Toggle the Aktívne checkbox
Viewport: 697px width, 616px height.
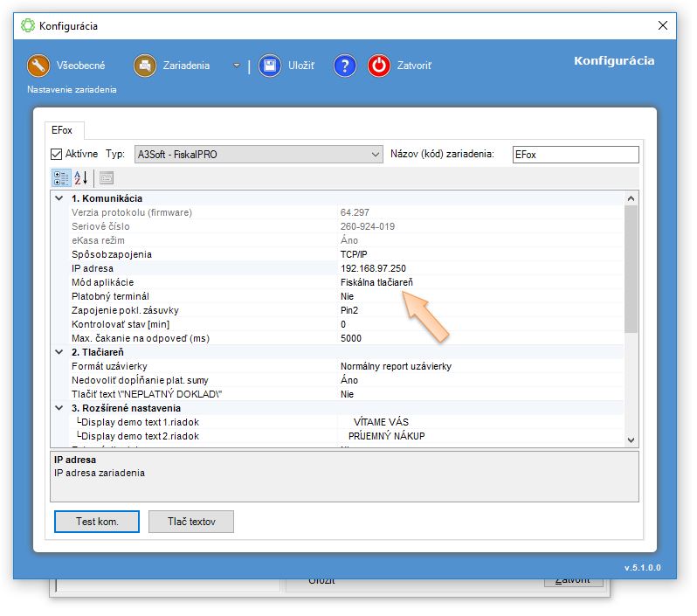click(57, 154)
